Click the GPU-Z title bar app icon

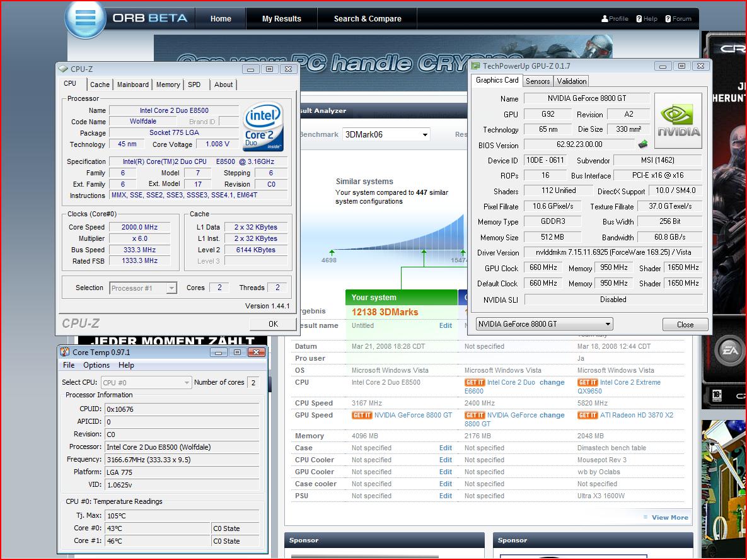(x=475, y=66)
